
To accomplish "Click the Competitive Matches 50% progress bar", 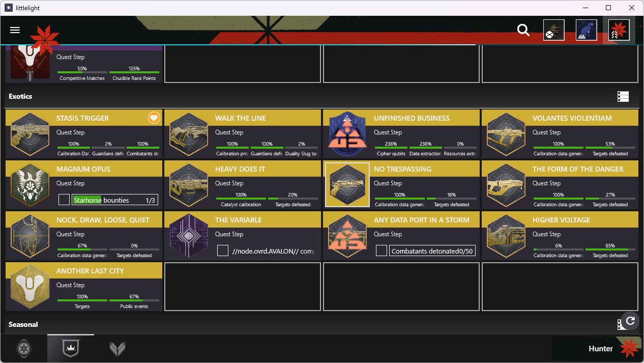I will pos(82,71).
